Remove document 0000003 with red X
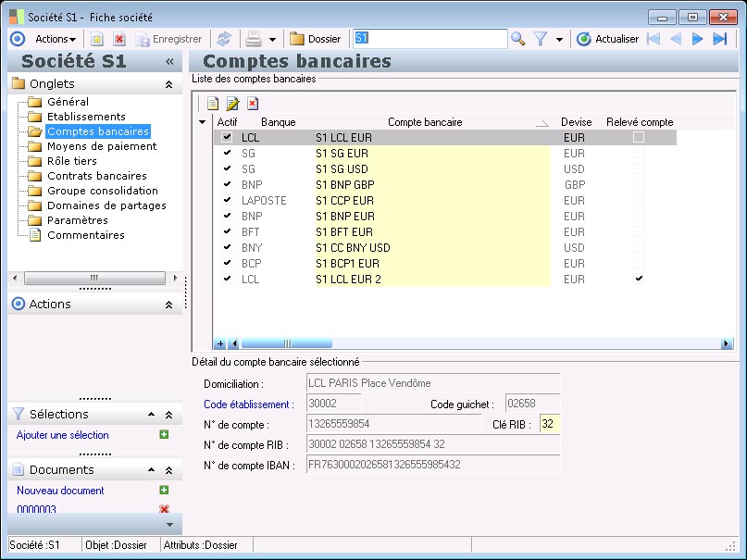The width and height of the screenshot is (747, 560). (x=164, y=509)
